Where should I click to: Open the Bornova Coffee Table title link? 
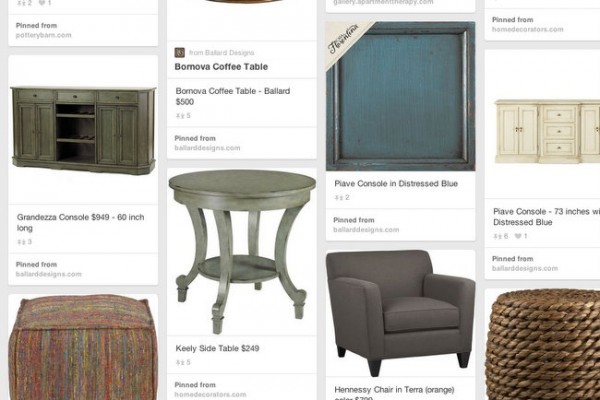click(221, 67)
